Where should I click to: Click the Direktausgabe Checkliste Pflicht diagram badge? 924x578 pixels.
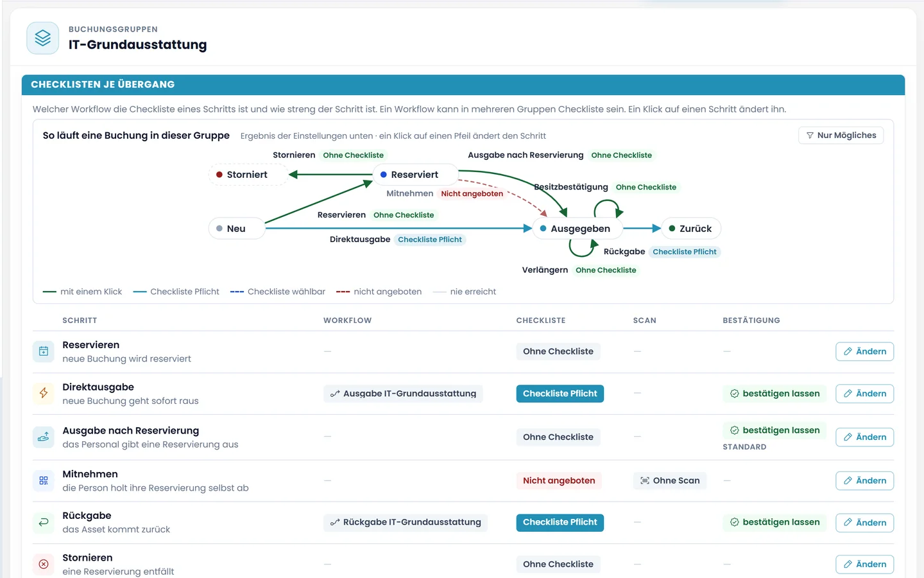pyautogui.click(x=430, y=240)
